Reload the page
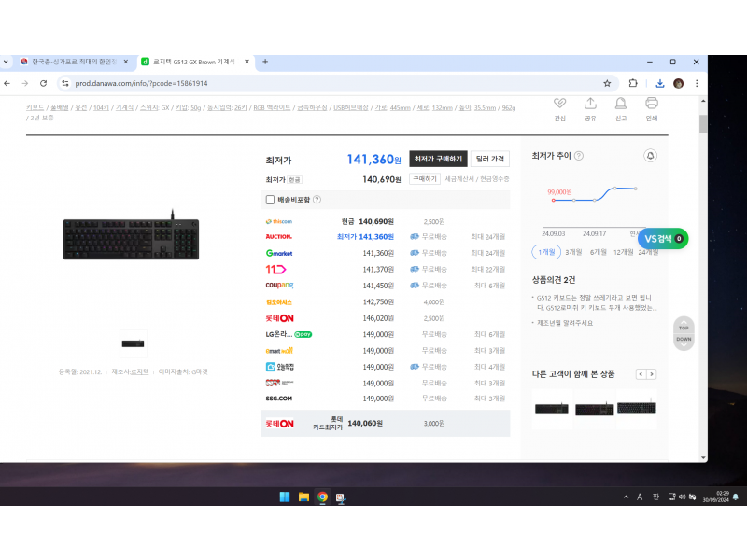 click(43, 83)
